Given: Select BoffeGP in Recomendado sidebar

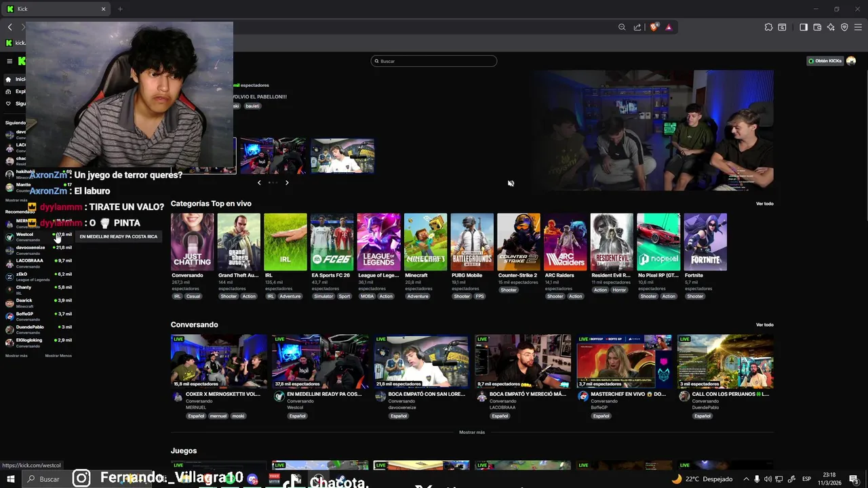Looking at the screenshot, I should [39, 317].
